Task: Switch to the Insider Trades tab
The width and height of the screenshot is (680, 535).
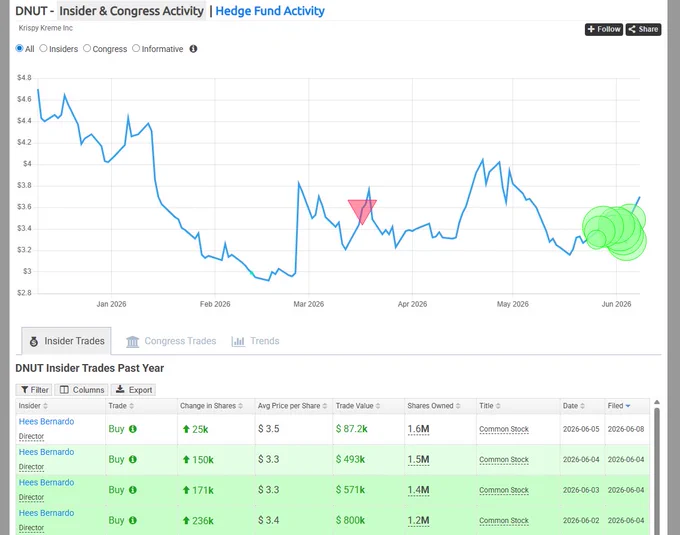Action: pyautogui.click(x=66, y=341)
